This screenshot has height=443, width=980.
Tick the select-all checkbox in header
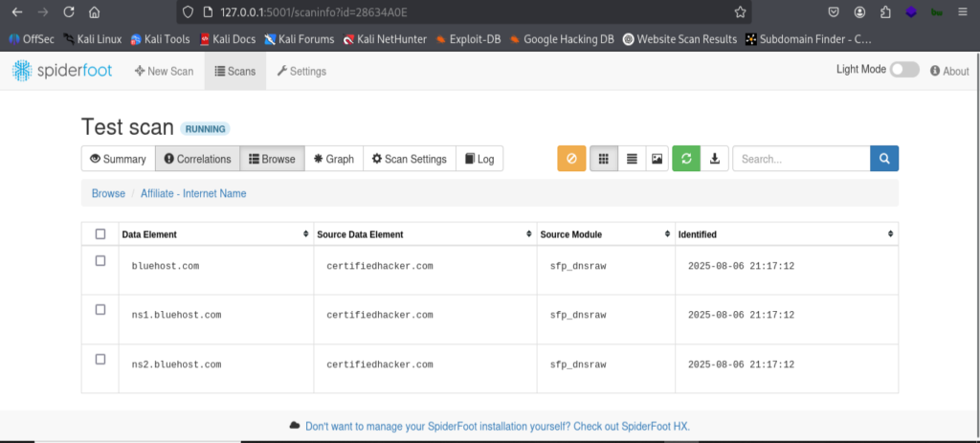tap(100, 234)
